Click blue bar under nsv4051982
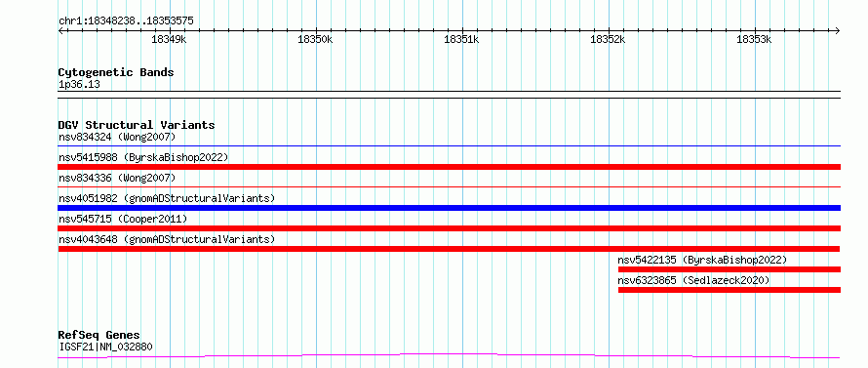The height and width of the screenshot is (368, 868). pyautogui.click(x=449, y=208)
